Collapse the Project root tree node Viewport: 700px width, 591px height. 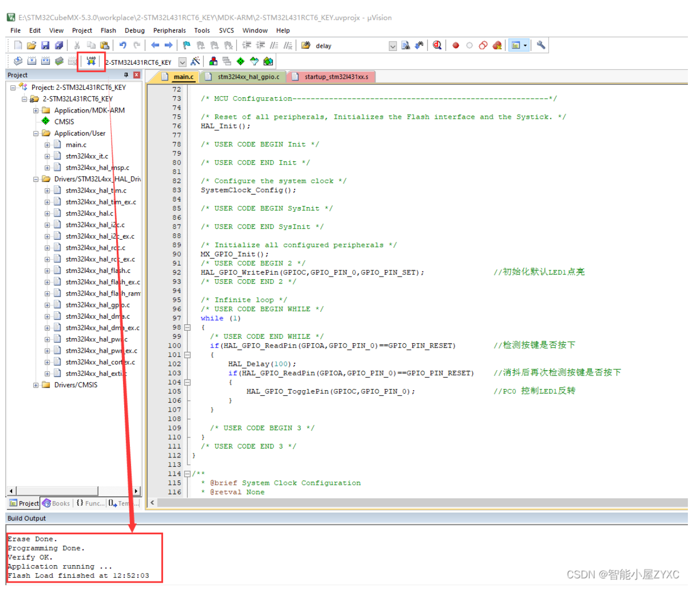[13, 88]
